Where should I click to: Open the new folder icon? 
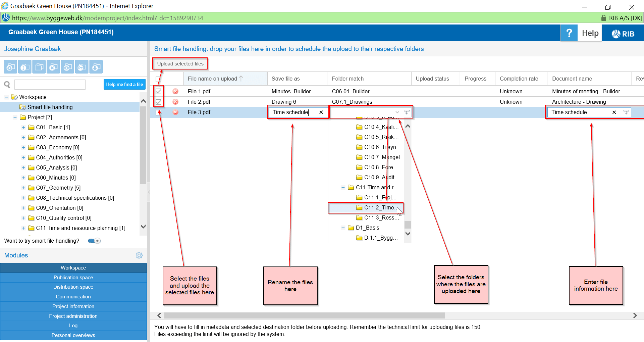[x=39, y=66]
